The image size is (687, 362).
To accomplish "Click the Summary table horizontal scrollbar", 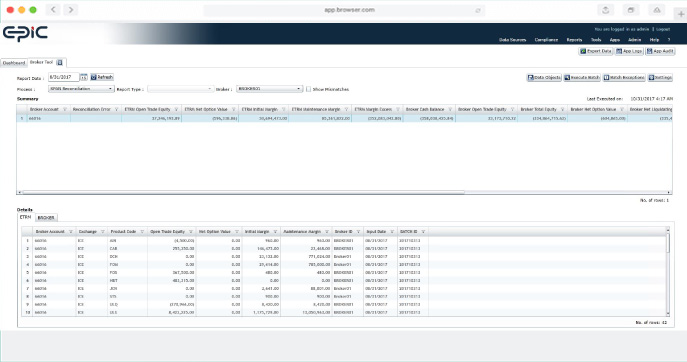I will coord(243,192).
